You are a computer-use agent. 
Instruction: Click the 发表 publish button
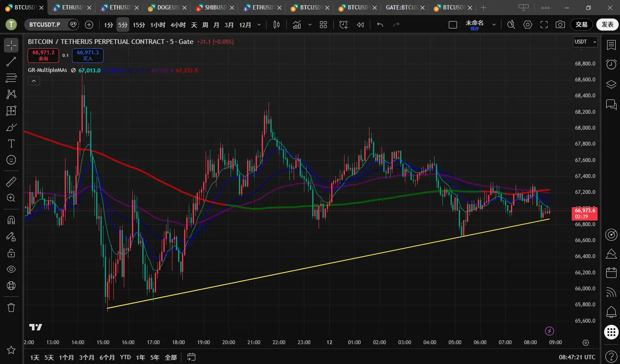[x=607, y=25]
